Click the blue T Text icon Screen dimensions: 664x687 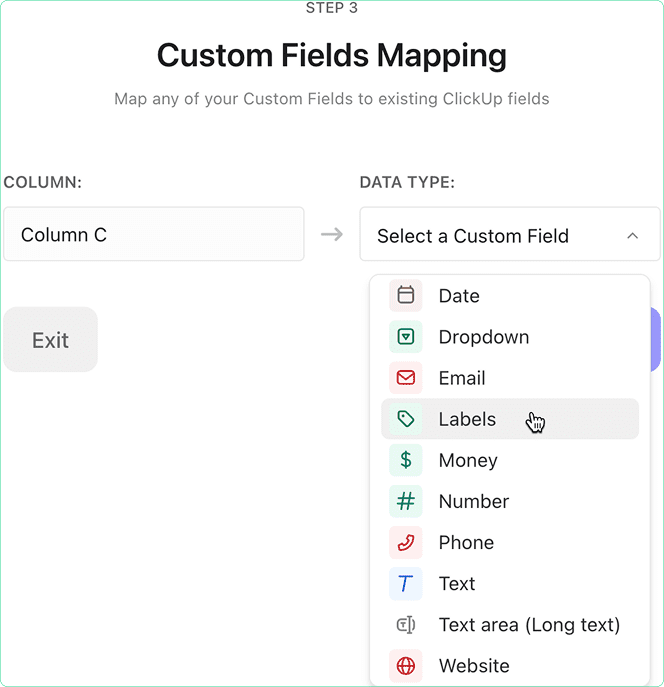(405, 584)
